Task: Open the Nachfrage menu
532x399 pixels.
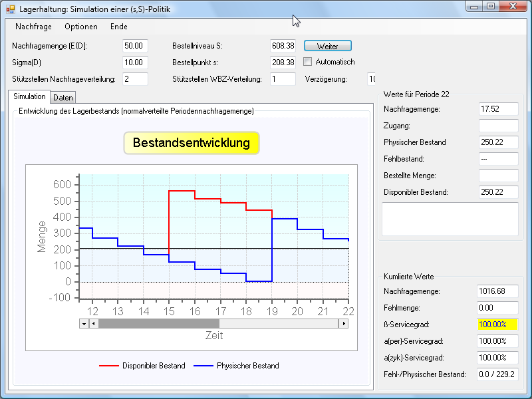Action: pyautogui.click(x=33, y=27)
